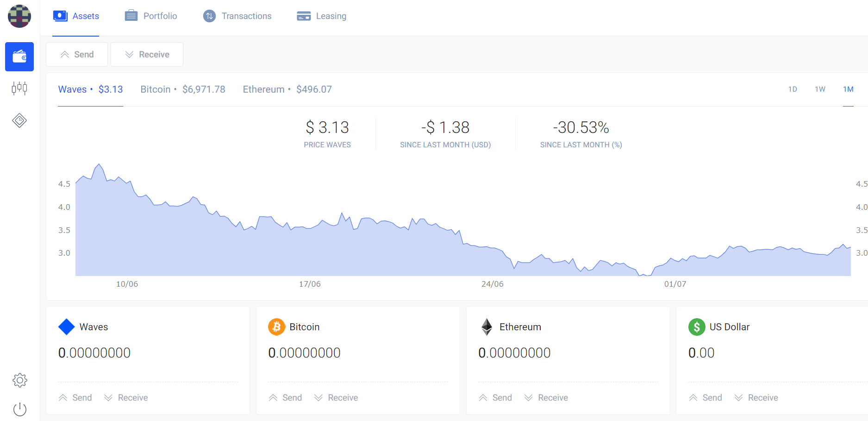Open settings via the gear icon
This screenshot has width=868, height=421.
pos(19,380)
